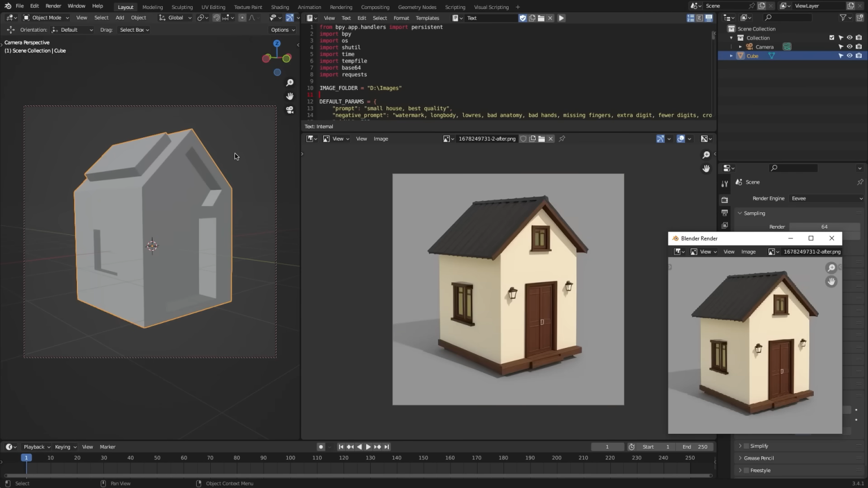The height and width of the screenshot is (488, 868).
Task: Switch to the Shading workspace tab
Action: coord(280,7)
